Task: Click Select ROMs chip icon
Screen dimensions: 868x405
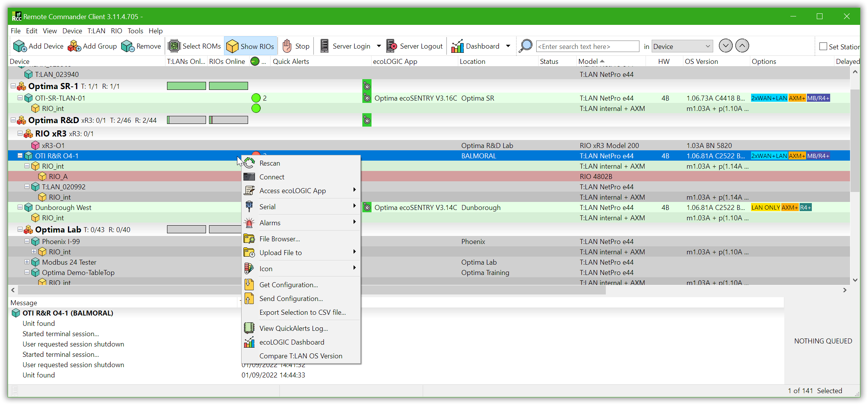Action: point(174,46)
